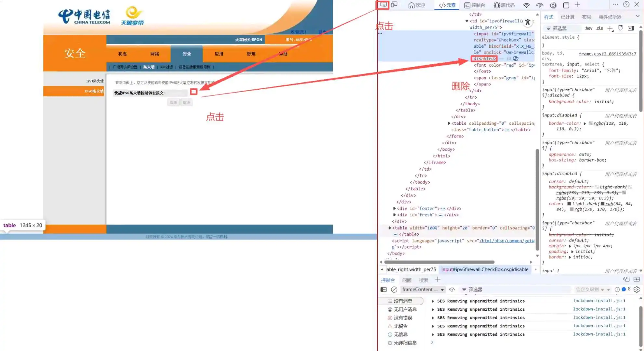Select IPv4防火墙 in the left sidebar

coord(95,81)
